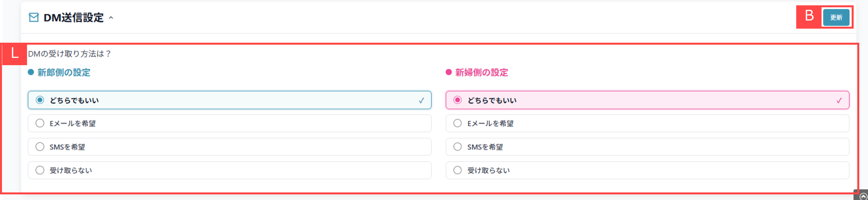Click the blue dot icon before 新郎側の設定
Image resolution: width=868 pixels, height=200 pixels.
pos(31,72)
